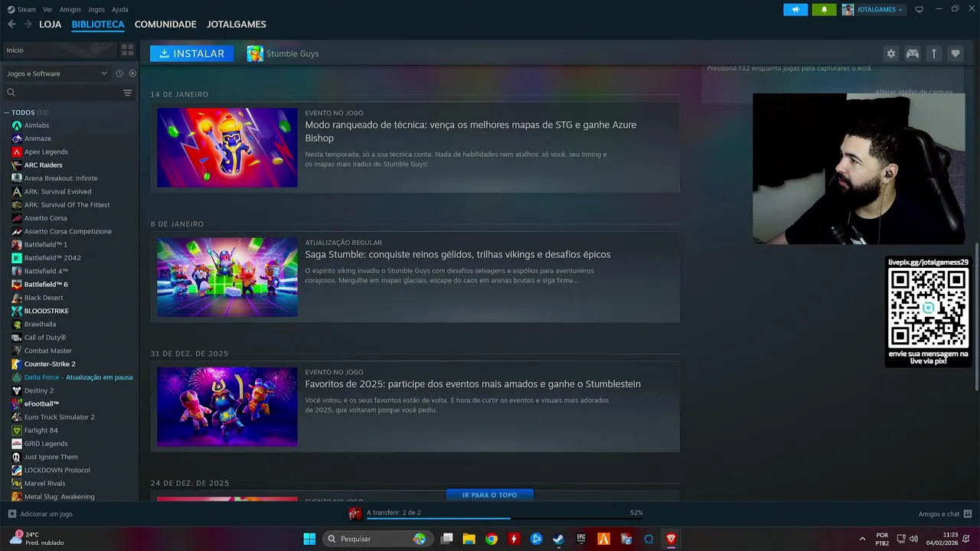Open Favoritos de 2025 fireworks thumbnail
980x551 pixels.
point(227,406)
